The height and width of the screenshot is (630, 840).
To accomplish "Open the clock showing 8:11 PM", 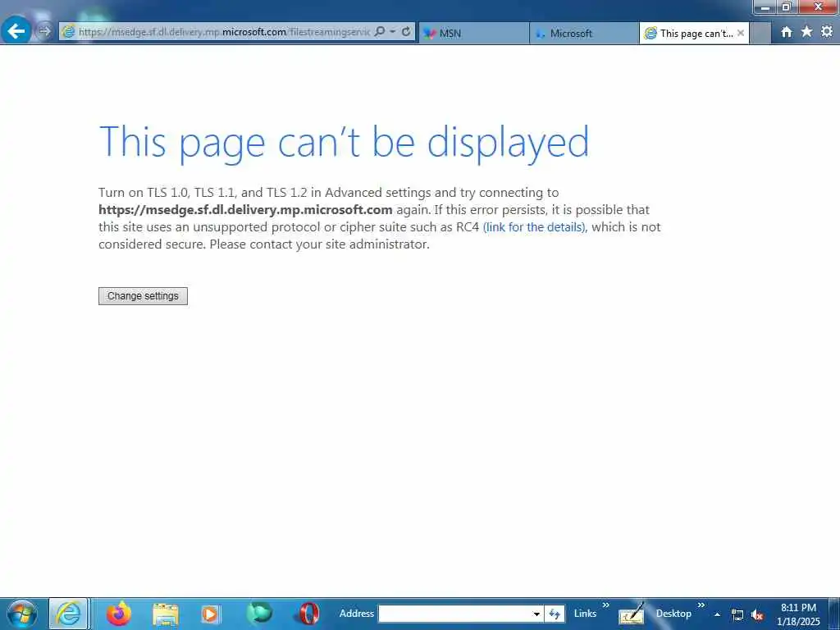I will tap(798, 614).
